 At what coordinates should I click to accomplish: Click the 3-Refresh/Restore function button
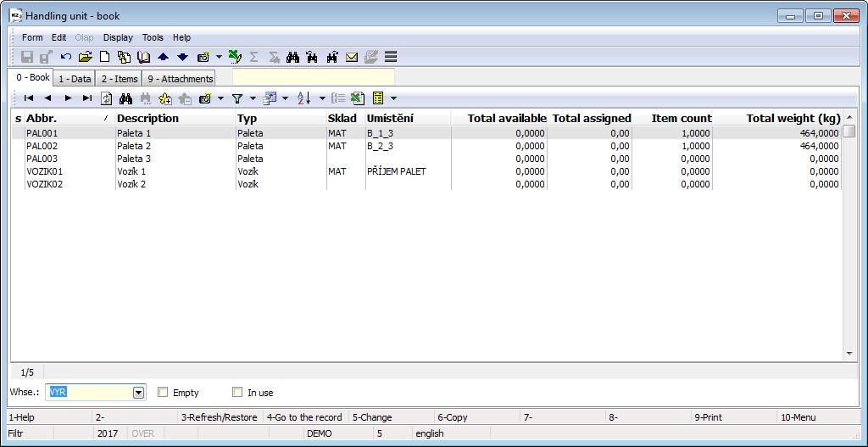[220, 417]
